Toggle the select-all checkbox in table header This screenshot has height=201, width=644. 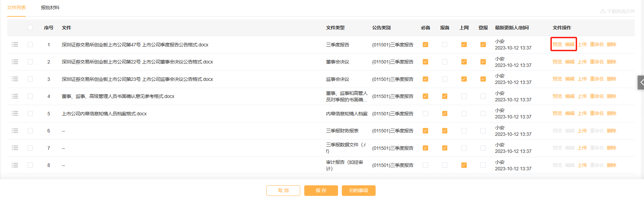pyautogui.click(x=30, y=28)
